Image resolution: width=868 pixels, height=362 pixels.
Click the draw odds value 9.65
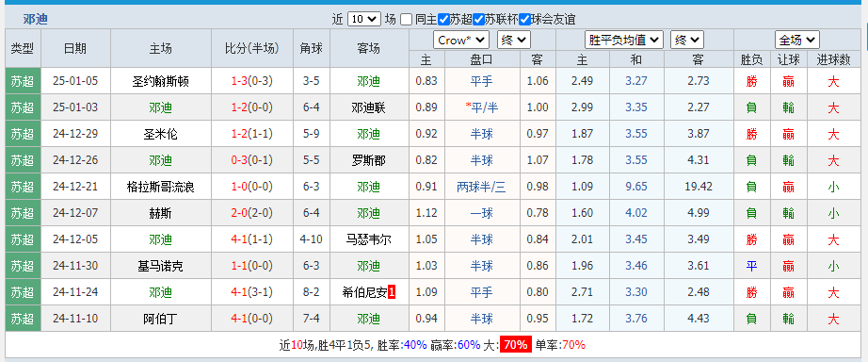point(636,187)
